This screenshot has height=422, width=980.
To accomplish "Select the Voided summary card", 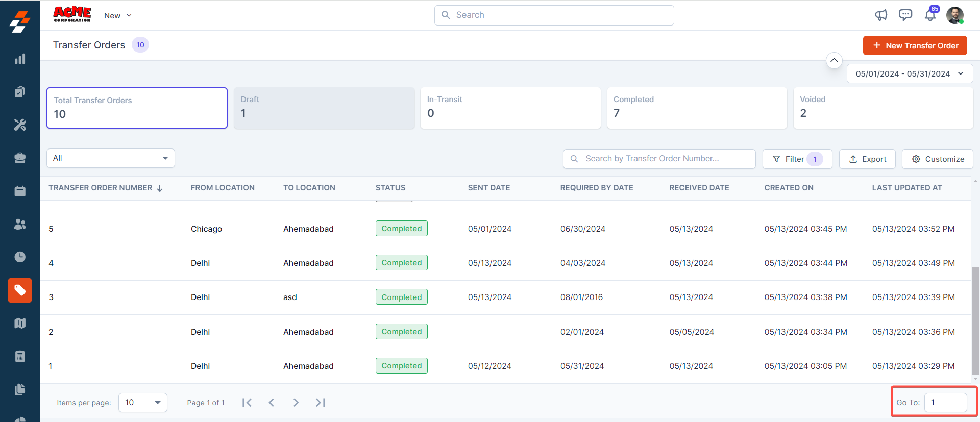I will pyautogui.click(x=883, y=108).
